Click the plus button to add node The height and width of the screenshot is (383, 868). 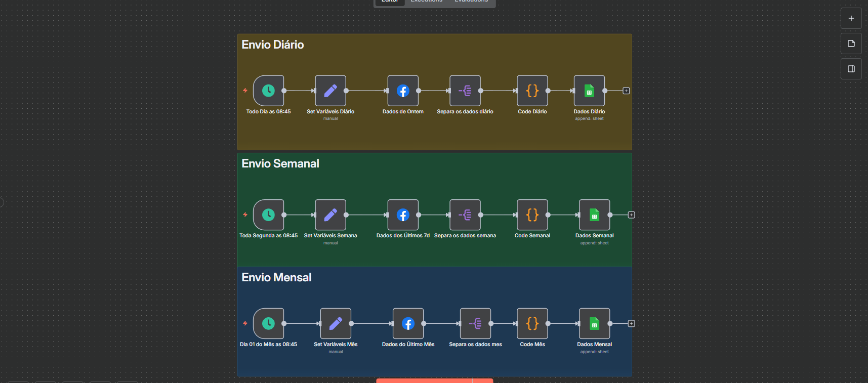click(851, 18)
